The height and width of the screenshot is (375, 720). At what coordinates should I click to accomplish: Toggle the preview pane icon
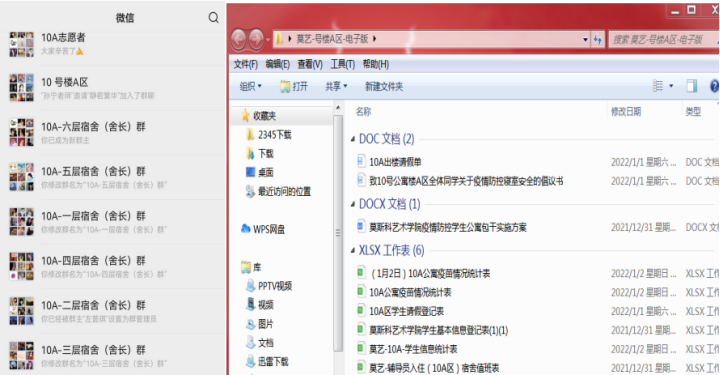pos(692,86)
